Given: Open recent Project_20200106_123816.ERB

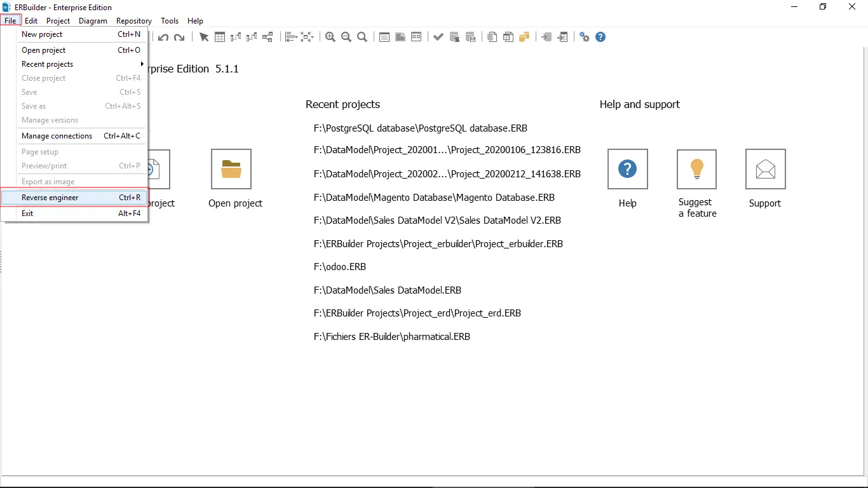Looking at the screenshot, I should pos(447,151).
